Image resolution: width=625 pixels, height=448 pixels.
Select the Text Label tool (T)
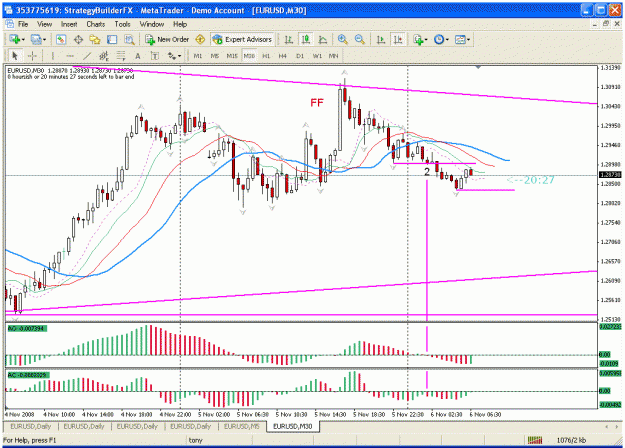pos(155,56)
